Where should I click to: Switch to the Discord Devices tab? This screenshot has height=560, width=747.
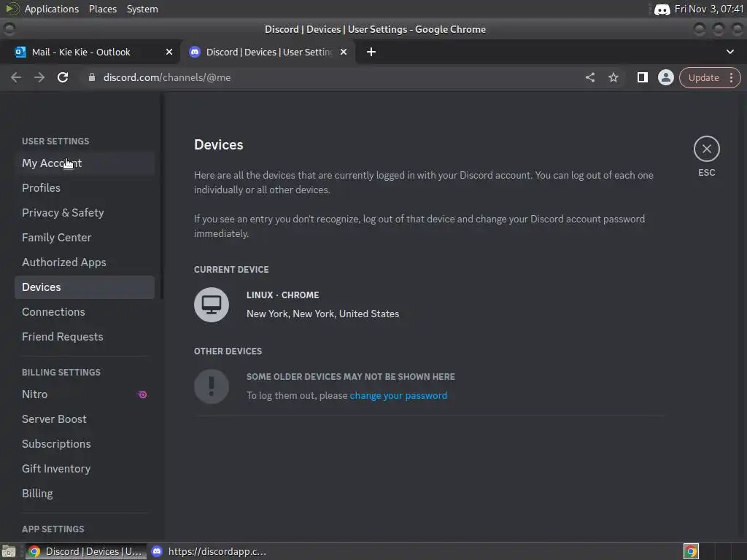click(268, 52)
